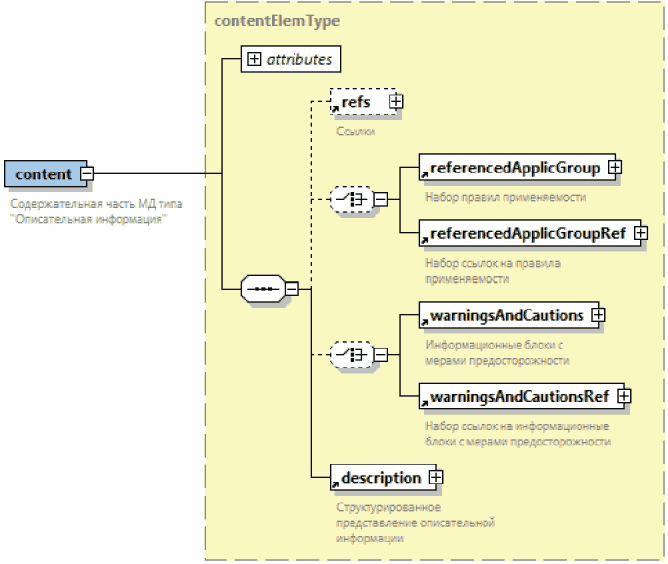Collapse the lower choice compositor branch
This screenshot has width=668, height=564.
(x=380, y=354)
